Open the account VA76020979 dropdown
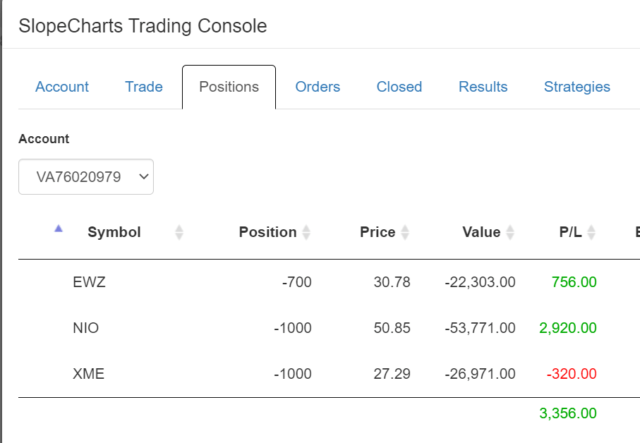 click(x=86, y=177)
